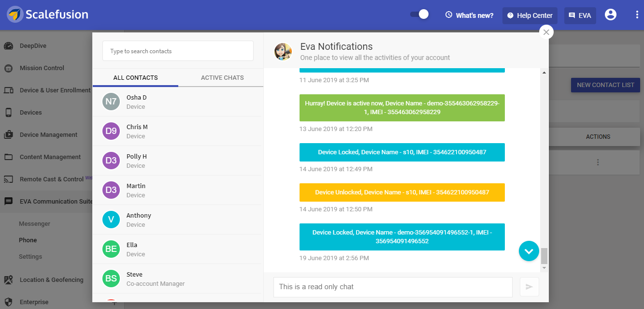Image resolution: width=644 pixels, height=309 pixels.
Task: Select the D3 avatar for Polly H
Action: click(x=111, y=161)
